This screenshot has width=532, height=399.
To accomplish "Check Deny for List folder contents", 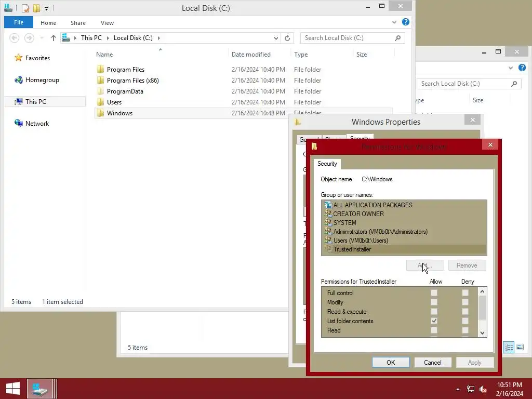I will click(465, 321).
